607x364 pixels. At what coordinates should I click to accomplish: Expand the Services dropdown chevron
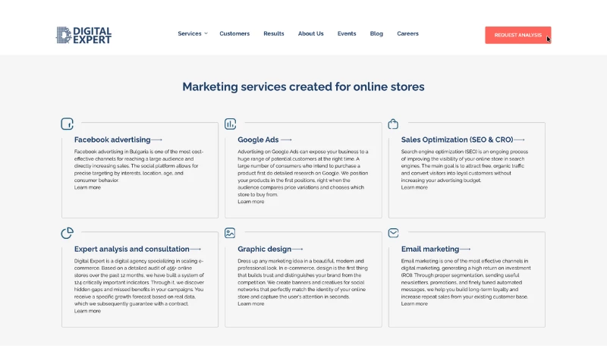[x=206, y=33]
